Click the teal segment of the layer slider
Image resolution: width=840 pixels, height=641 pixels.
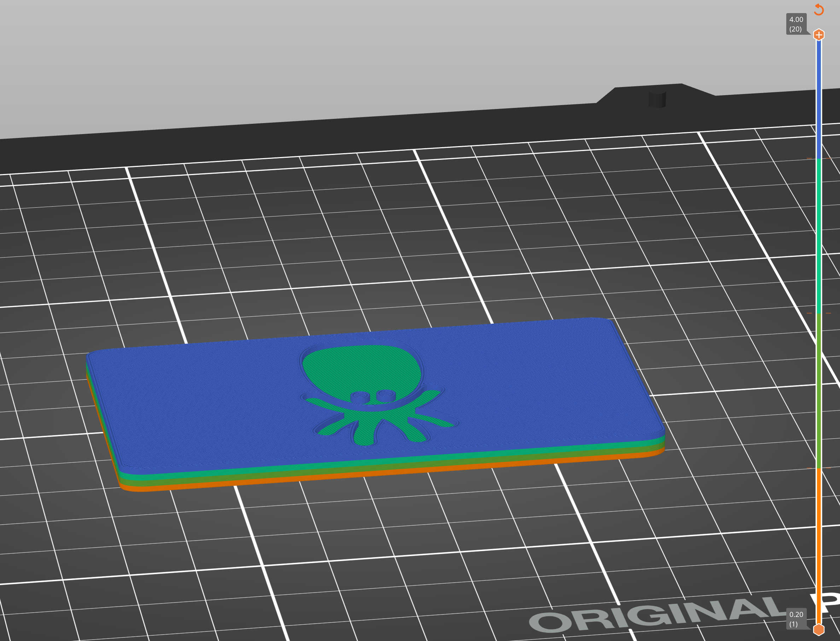819,236
